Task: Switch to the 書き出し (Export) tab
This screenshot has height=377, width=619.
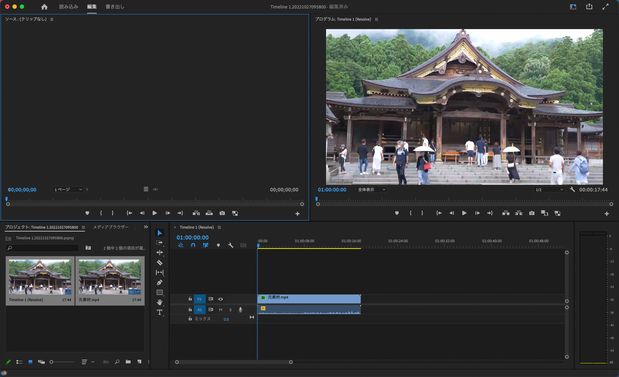Action: (x=115, y=7)
